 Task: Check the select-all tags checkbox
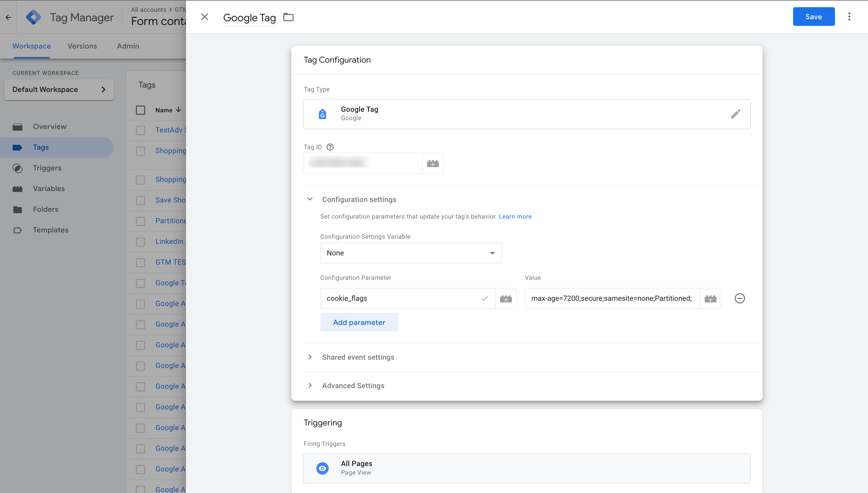click(140, 110)
